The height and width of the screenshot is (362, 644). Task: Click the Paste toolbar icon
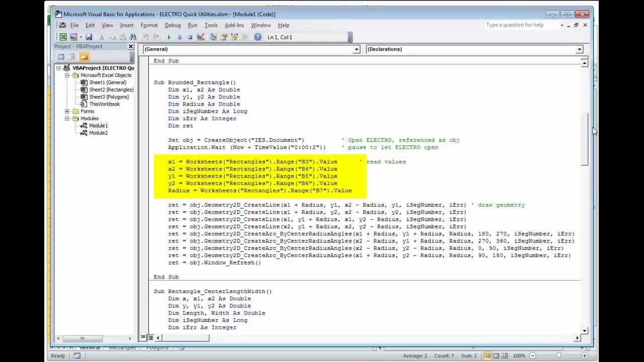point(122,37)
